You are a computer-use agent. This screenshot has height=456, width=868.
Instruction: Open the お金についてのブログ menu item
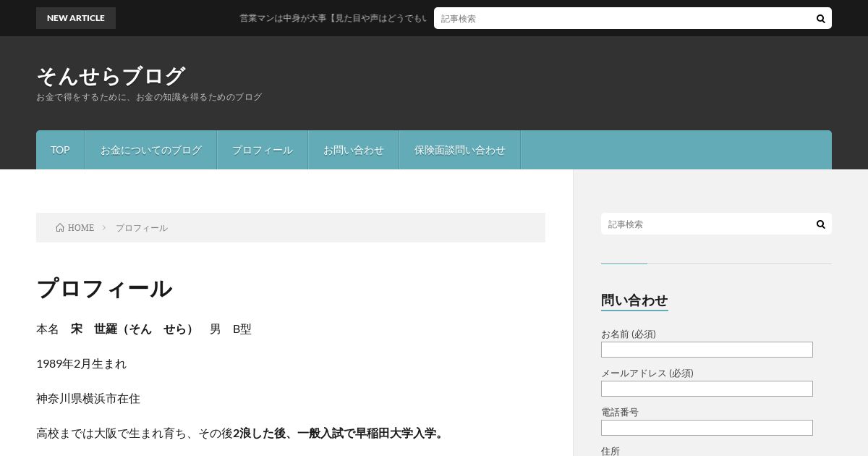pos(150,150)
